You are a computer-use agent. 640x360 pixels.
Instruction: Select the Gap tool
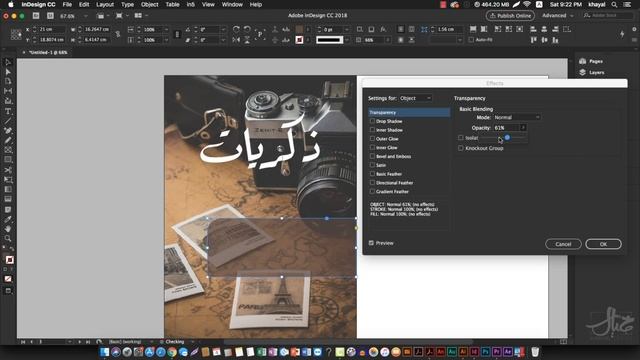(8, 91)
